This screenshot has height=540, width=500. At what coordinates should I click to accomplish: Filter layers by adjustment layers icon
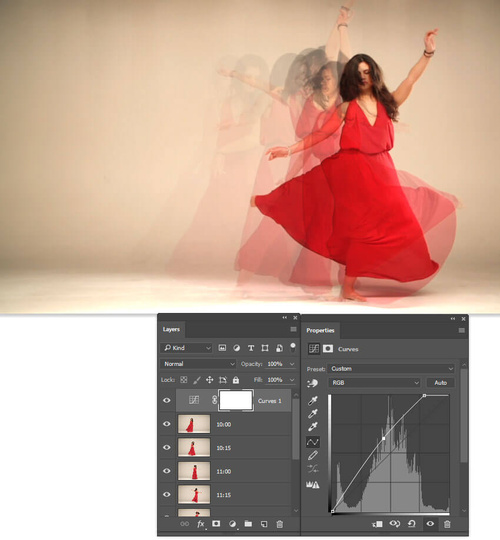[x=237, y=348]
